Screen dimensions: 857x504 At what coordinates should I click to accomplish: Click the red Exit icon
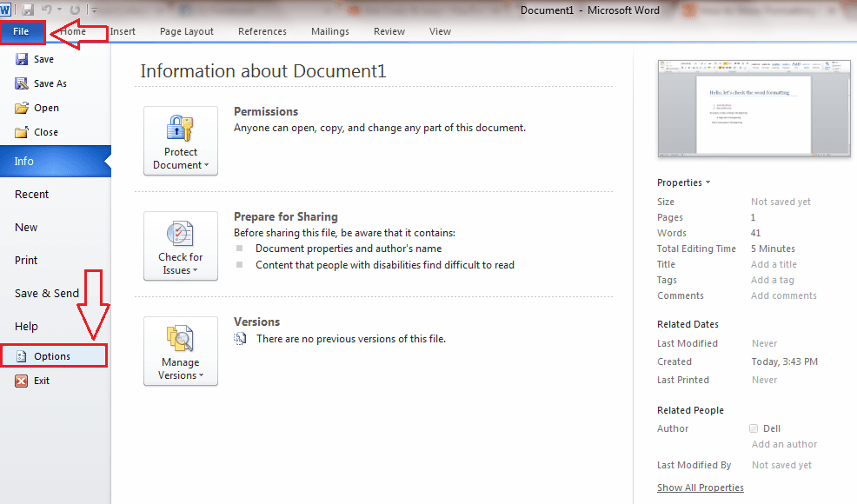click(22, 381)
